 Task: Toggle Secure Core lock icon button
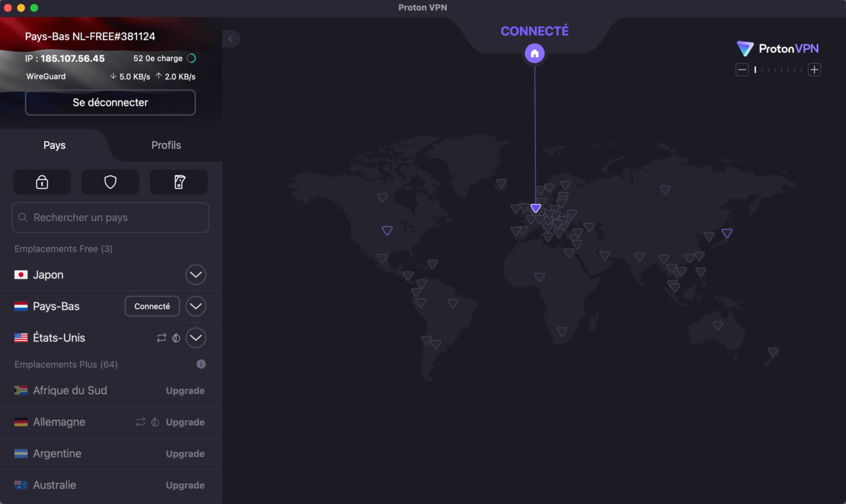pyautogui.click(x=42, y=182)
